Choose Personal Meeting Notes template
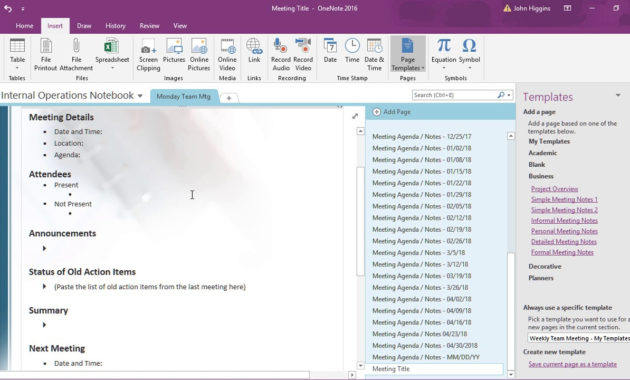630x380 pixels. point(564,231)
